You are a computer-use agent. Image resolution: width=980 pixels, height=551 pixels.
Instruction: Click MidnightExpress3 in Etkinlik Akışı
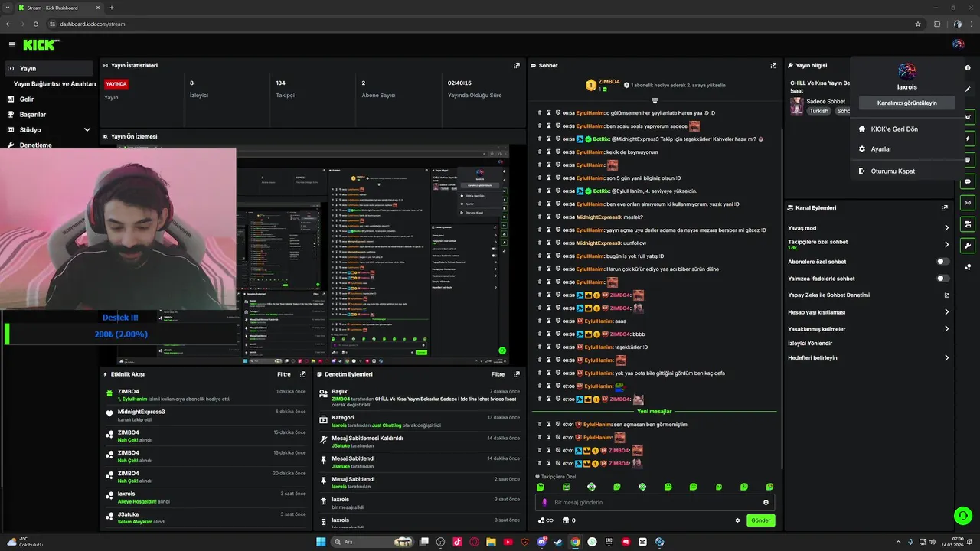(x=141, y=412)
